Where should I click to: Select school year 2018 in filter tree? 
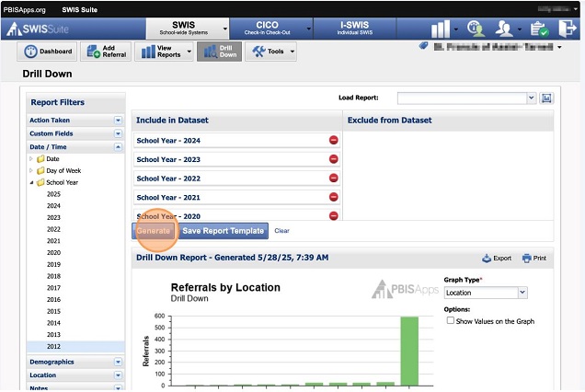pyautogui.click(x=53, y=276)
